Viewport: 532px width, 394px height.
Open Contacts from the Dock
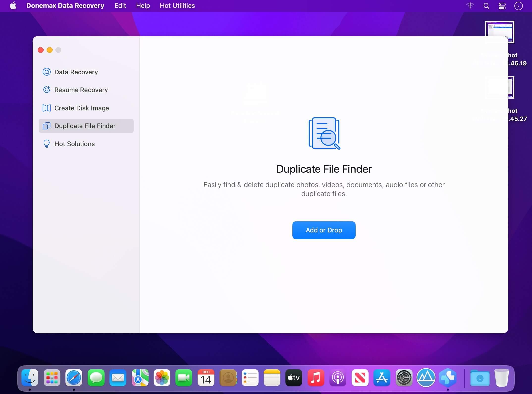[228, 378]
